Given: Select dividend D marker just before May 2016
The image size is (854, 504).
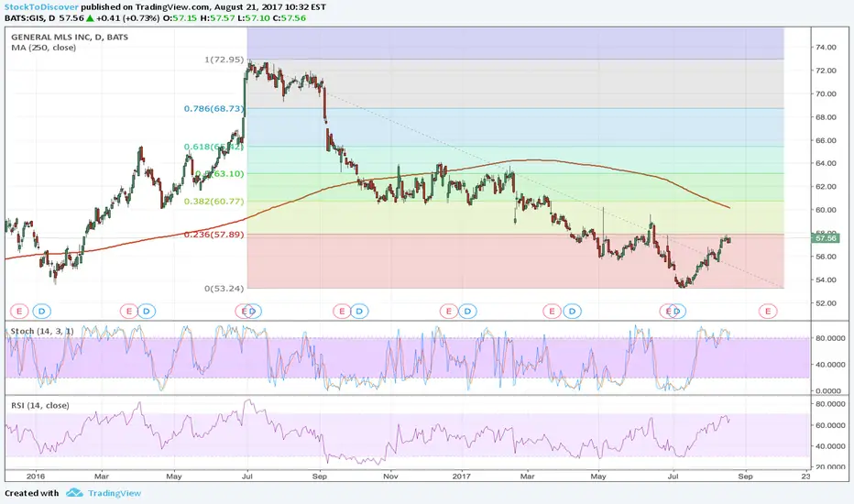Looking at the screenshot, I should point(147,312).
